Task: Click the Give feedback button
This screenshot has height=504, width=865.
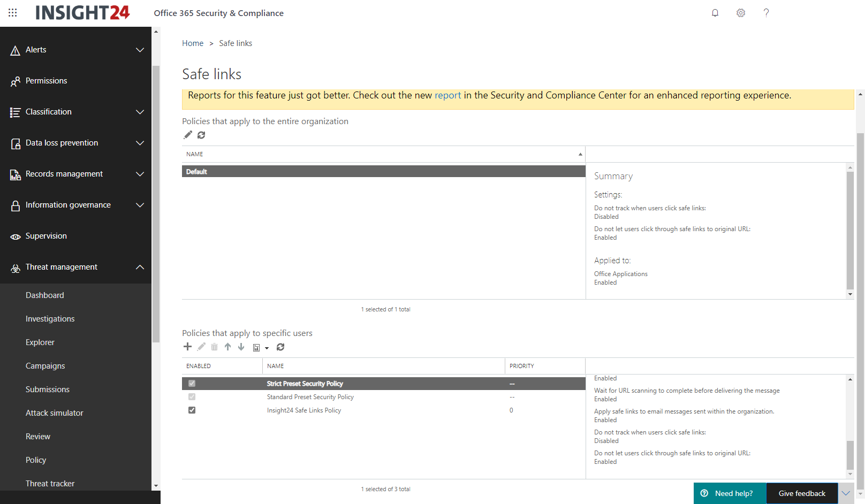Action: 802,493
